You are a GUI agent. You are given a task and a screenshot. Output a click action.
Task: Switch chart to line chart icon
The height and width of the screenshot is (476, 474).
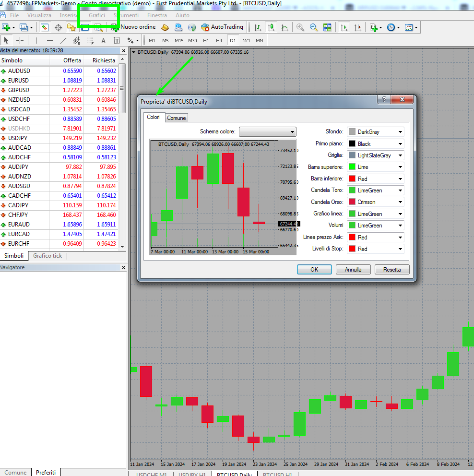point(284,28)
